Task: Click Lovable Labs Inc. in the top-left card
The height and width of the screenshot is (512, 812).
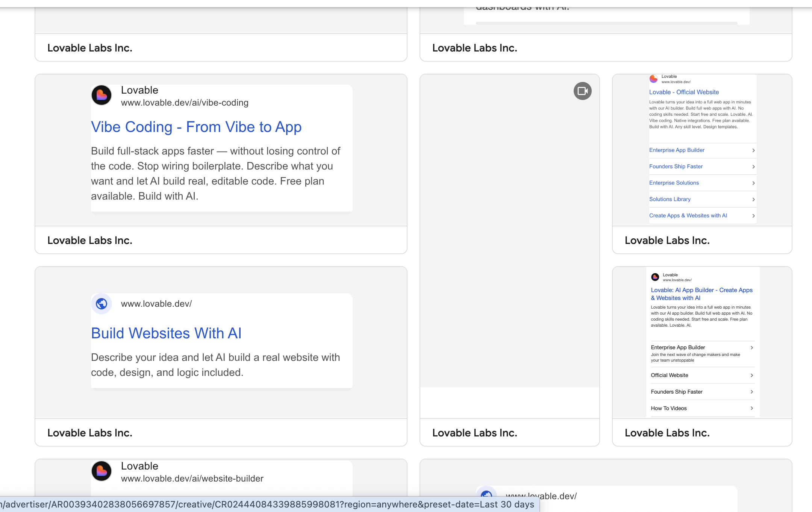Action: point(90,48)
